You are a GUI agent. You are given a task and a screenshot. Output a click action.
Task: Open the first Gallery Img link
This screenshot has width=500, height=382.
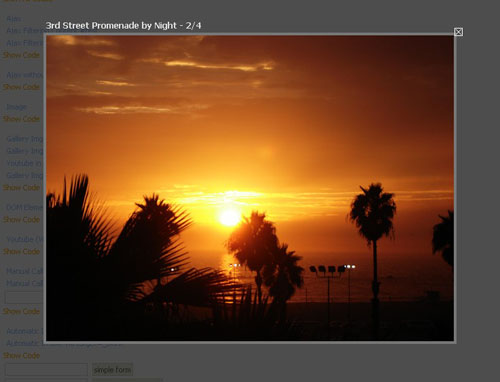click(x=25, y=139)
